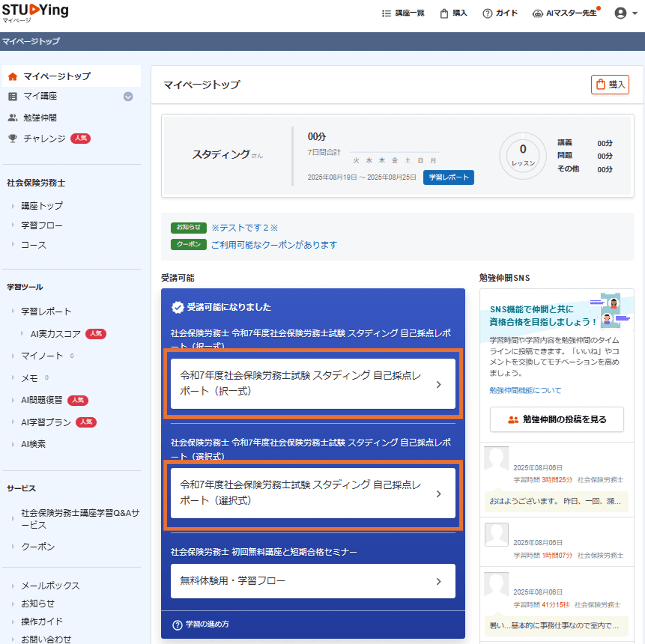Viewport: 645px width, 644px height.
Task: Click the マイ講座 list icon in sidebar
Action: [13, 97]
